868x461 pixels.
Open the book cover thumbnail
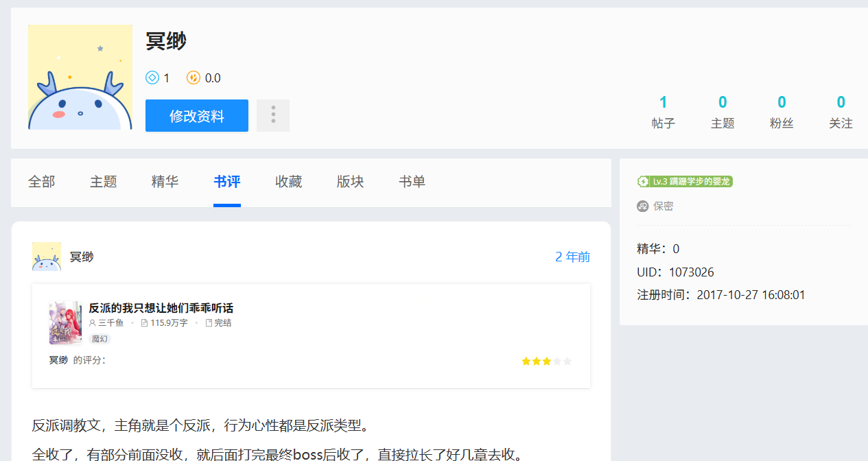click(x=65, y=322)
